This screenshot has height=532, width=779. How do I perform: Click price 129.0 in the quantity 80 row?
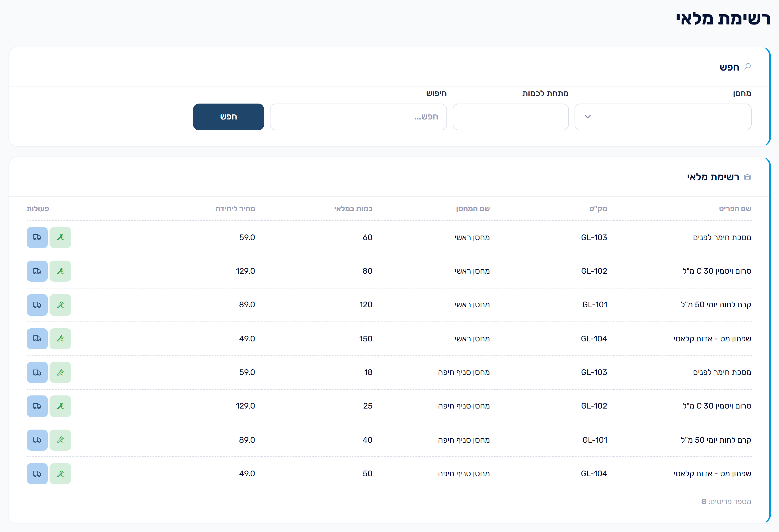(x=245, y=271)
